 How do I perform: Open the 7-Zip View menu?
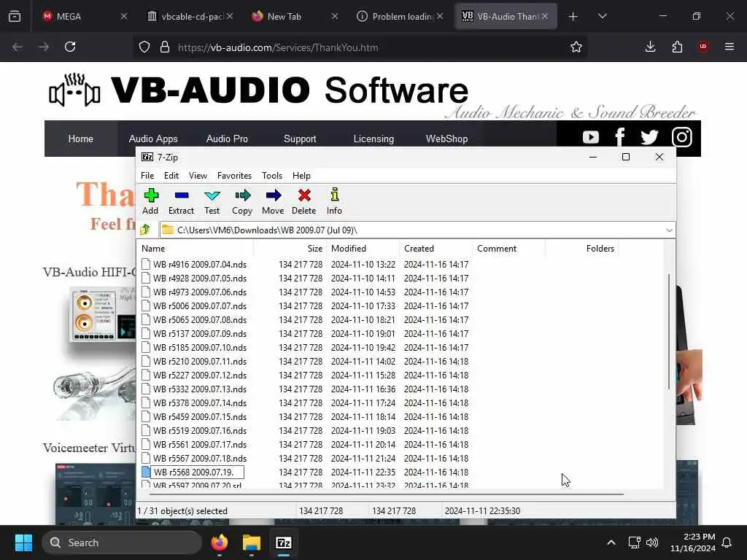click(x=198, y=176)
